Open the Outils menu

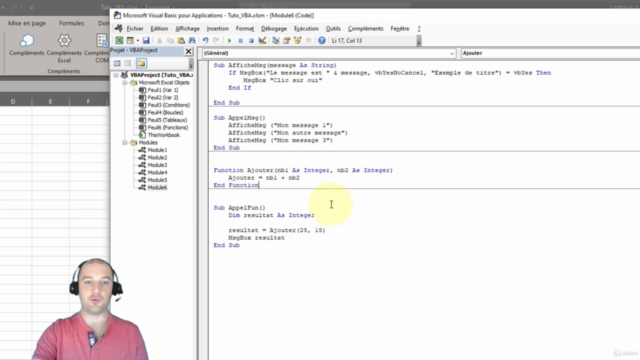pos(333,29)
